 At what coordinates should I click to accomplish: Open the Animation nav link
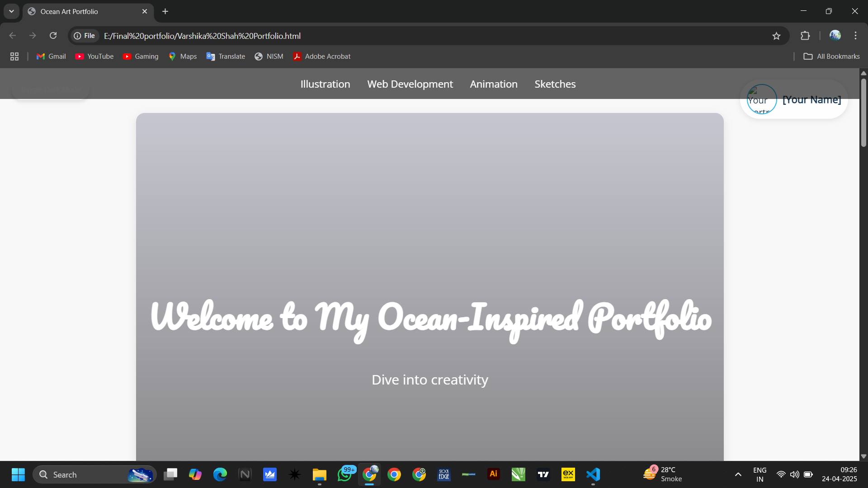tap(494, 84)
